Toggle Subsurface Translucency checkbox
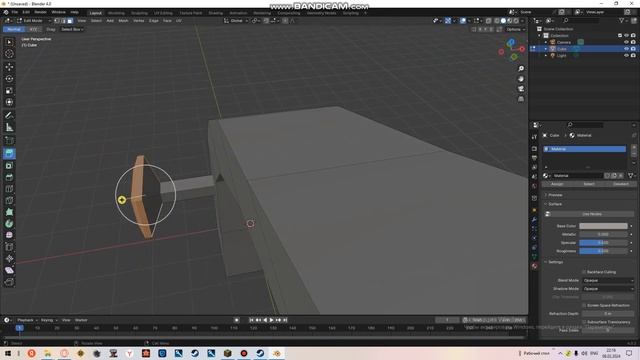This screenshot has height=360, width=640. (584, 322)
